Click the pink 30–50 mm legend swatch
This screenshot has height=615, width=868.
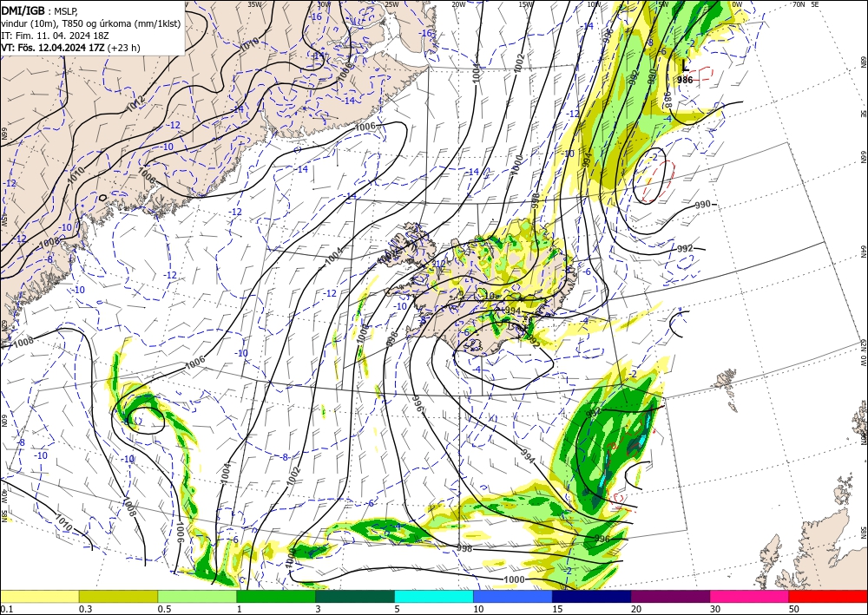pos(750,597)
